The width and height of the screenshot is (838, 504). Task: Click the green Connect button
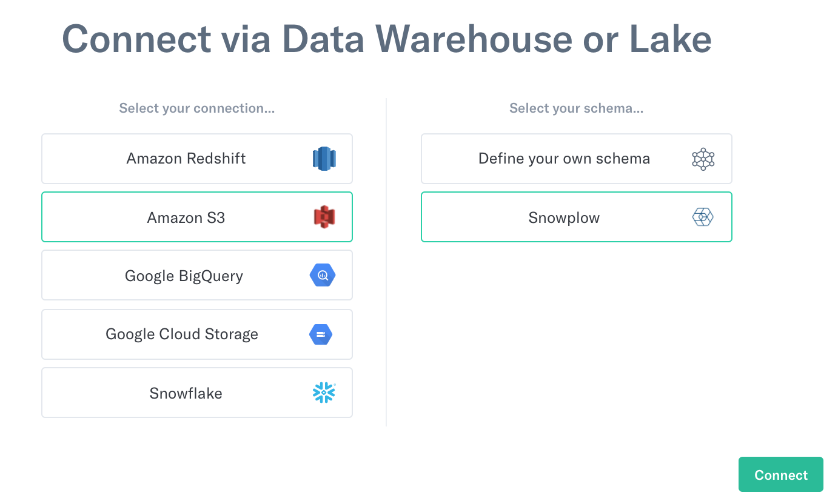coord(781,474)
